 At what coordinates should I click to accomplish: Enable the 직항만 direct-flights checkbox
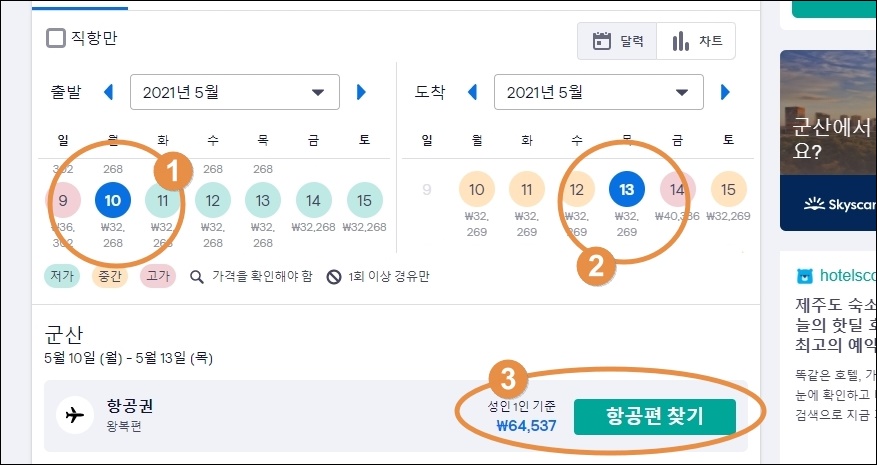[x=55, y=39]
